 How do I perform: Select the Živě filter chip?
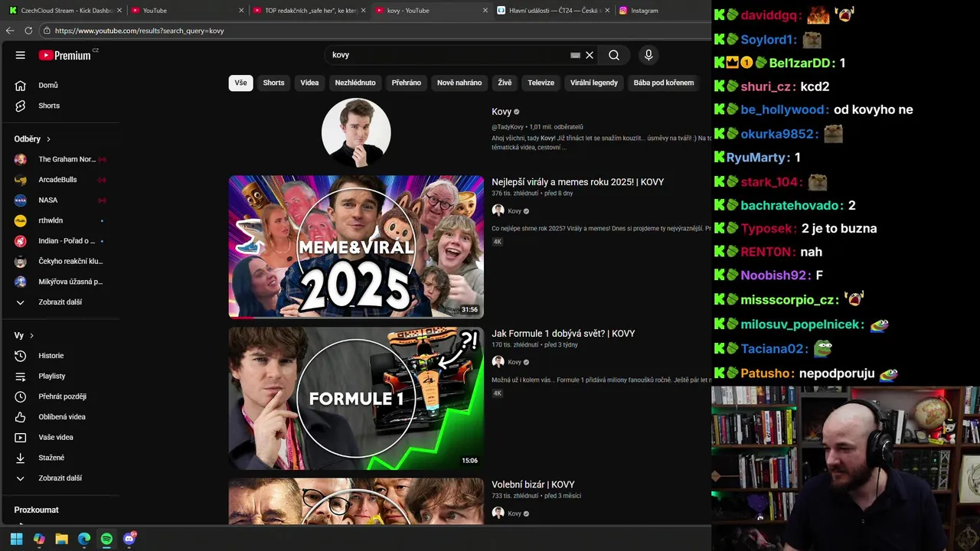point(505,83)
